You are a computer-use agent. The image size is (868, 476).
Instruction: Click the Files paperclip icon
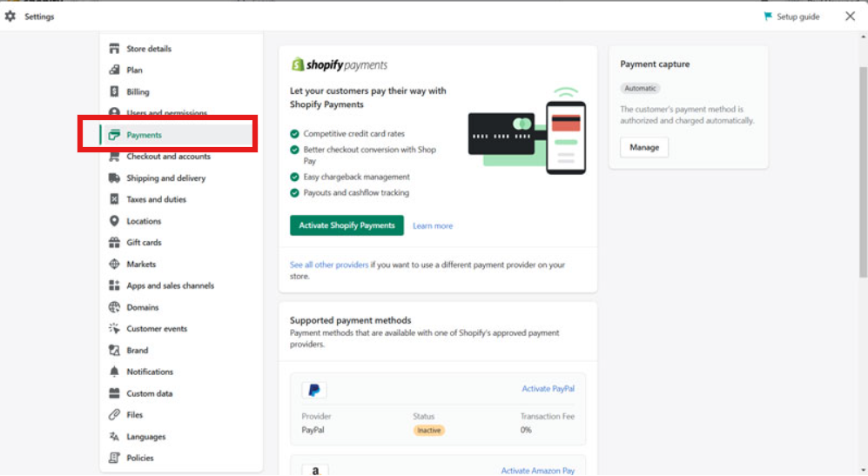tap(114, 414)
